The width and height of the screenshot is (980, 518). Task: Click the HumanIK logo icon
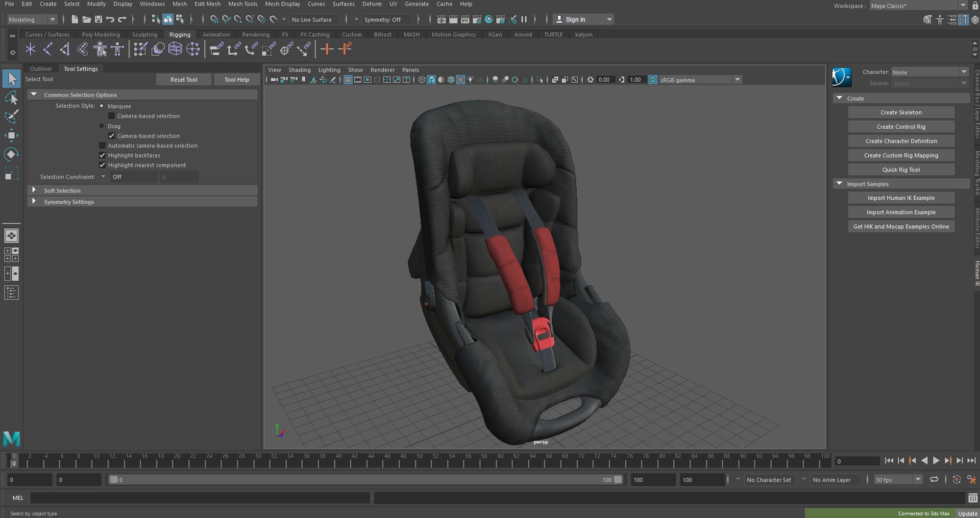[x=842, y=77]
